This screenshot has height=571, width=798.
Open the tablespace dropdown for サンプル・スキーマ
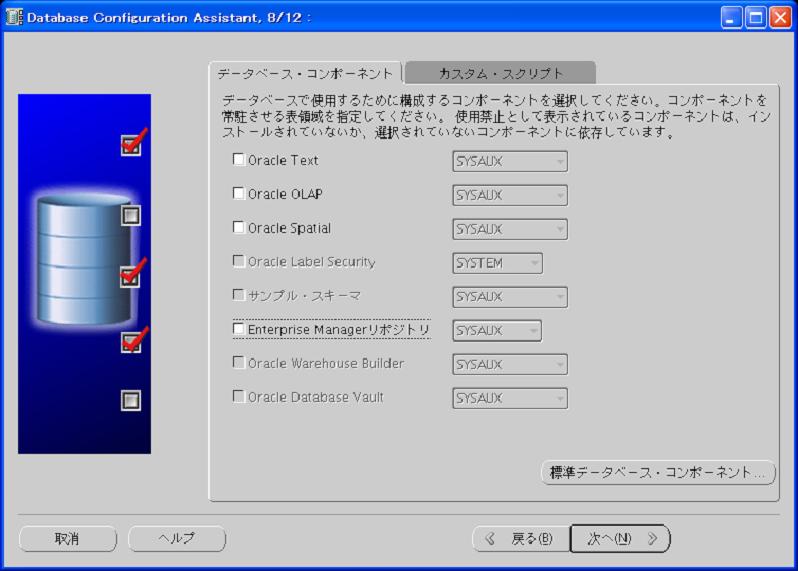pos(510,297)
